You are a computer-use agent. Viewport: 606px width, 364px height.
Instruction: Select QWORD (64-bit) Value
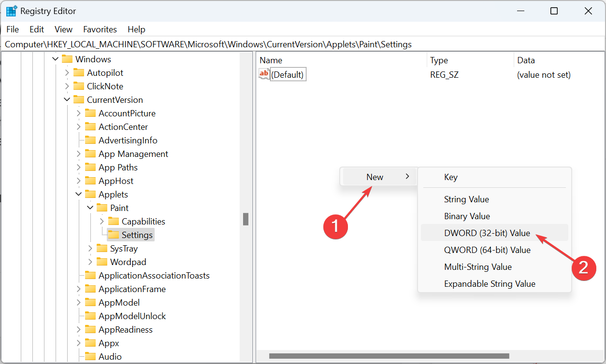pyautogui.click(x=494, y=250)
